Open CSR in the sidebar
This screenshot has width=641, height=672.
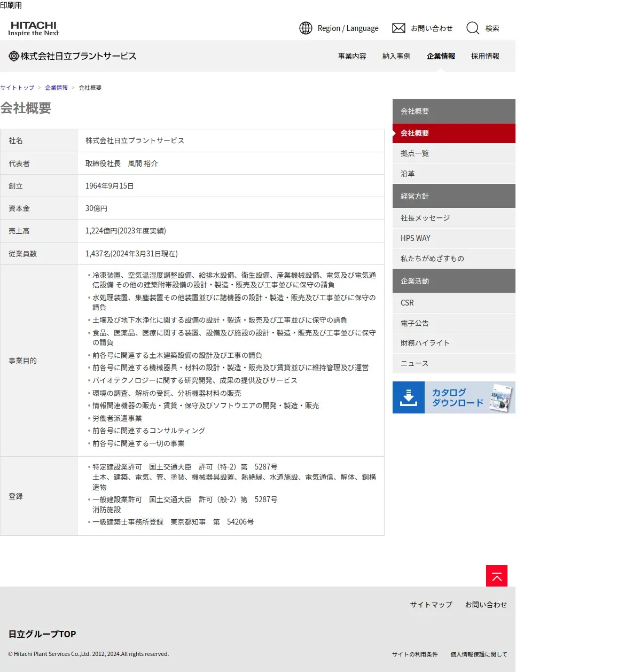454,303
